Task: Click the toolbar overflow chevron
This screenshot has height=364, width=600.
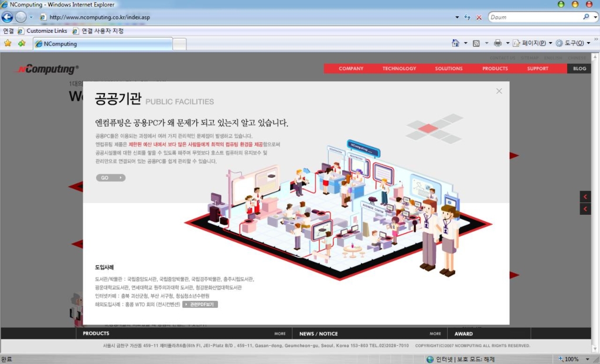Action: pyautogui.click(x=596, y=39)
